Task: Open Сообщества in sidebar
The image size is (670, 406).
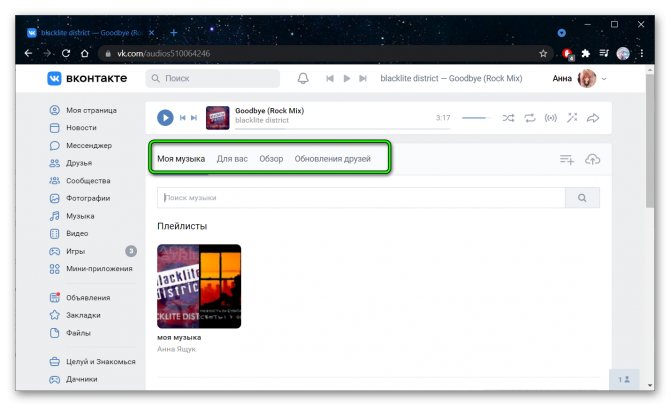Action: pyautogui.click(x=80, y=181)
